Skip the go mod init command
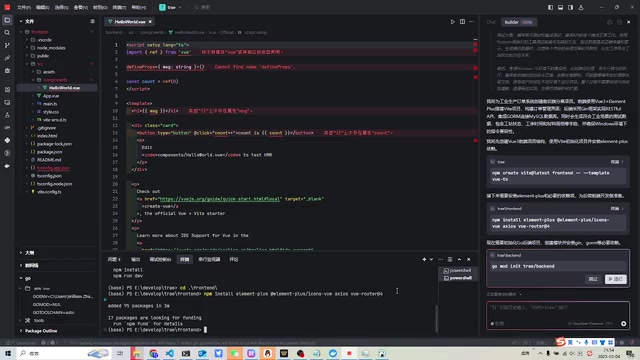640x360 pixels. (593, 279)
